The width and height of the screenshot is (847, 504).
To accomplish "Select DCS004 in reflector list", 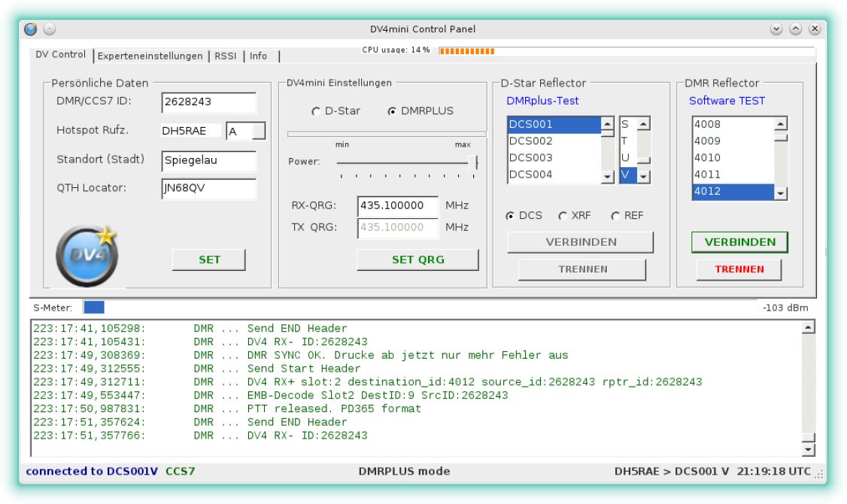I will 554,175.
